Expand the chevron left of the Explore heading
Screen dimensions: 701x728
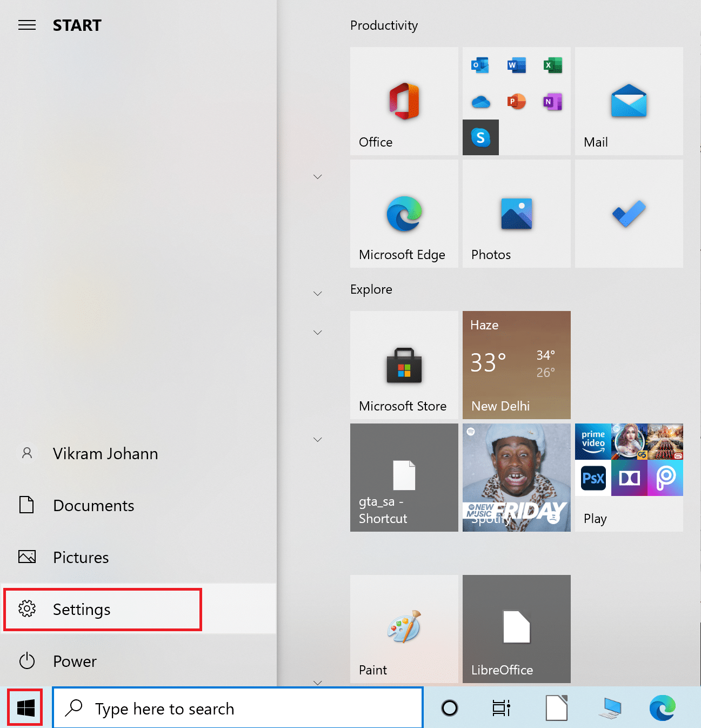coord(318,294)
